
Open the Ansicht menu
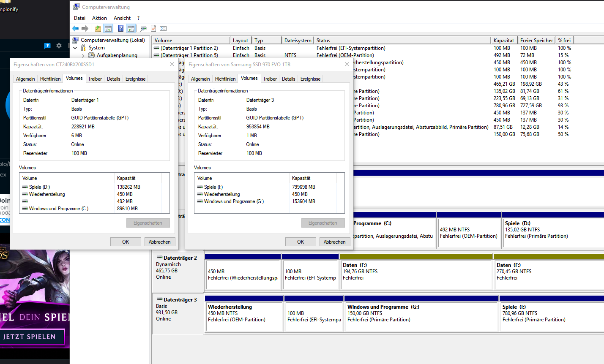122,18
